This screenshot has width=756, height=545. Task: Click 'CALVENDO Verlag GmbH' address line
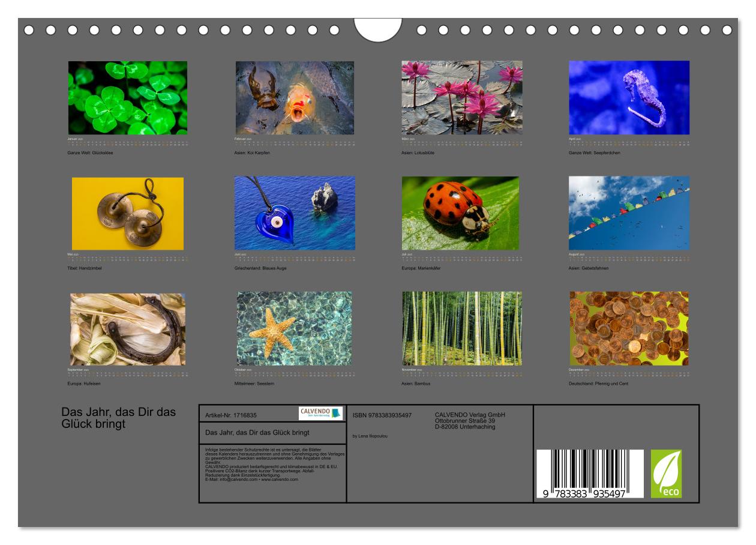click(x=470, y=415)
